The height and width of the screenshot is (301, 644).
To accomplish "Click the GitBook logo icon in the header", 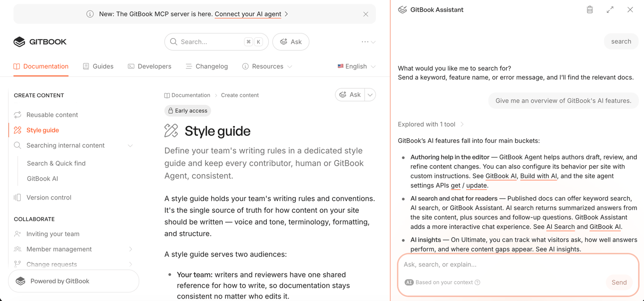I will pos(19,42).
